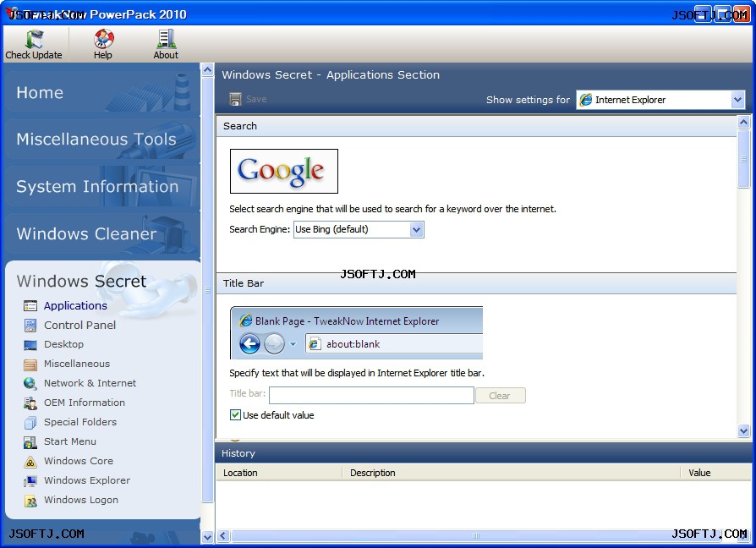Click the Search section header
The height and width of the screenshot is (548, 756).
click(476, 126)
